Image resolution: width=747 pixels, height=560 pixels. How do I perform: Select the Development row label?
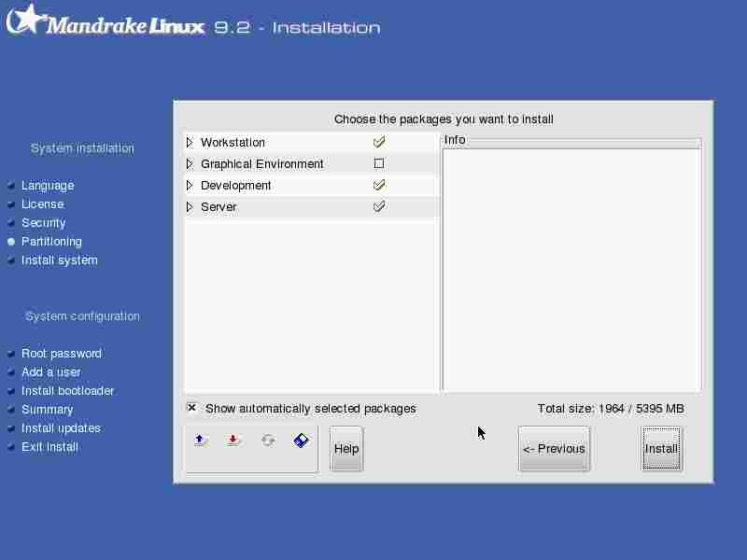pyautogui.click(x=236, y=185)
